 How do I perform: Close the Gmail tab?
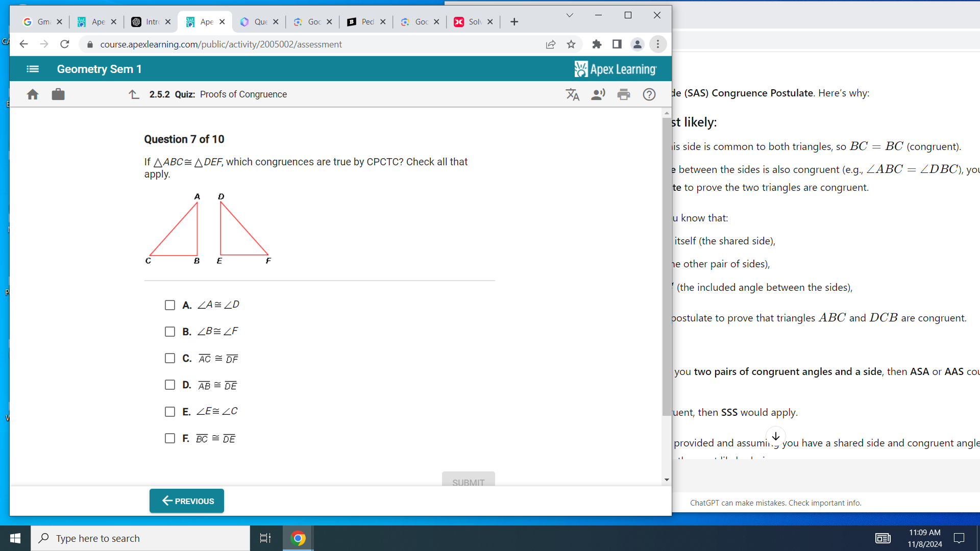click(59, 22)
